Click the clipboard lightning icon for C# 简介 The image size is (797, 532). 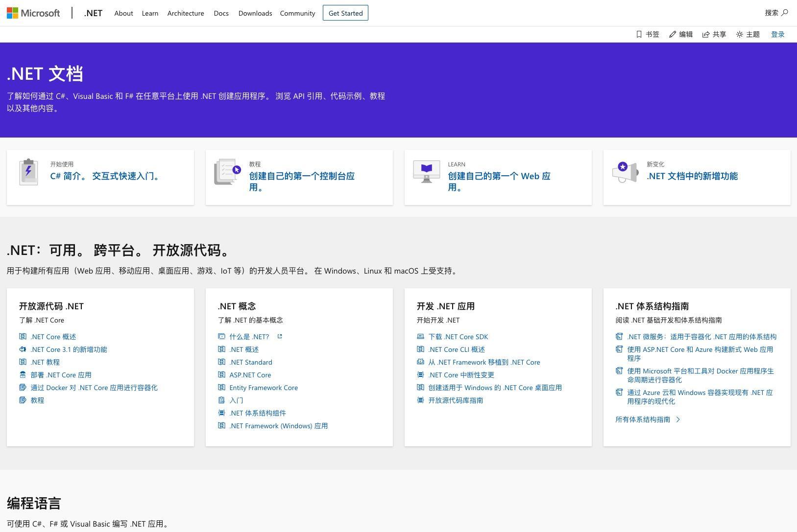(x=28, y=172)
